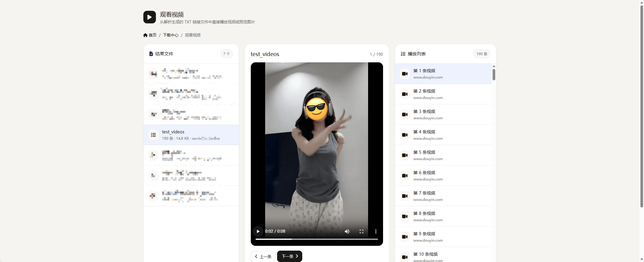Select 第 3 条视频 in the playlist
644x262 pixels.
(x=443, y=115)
